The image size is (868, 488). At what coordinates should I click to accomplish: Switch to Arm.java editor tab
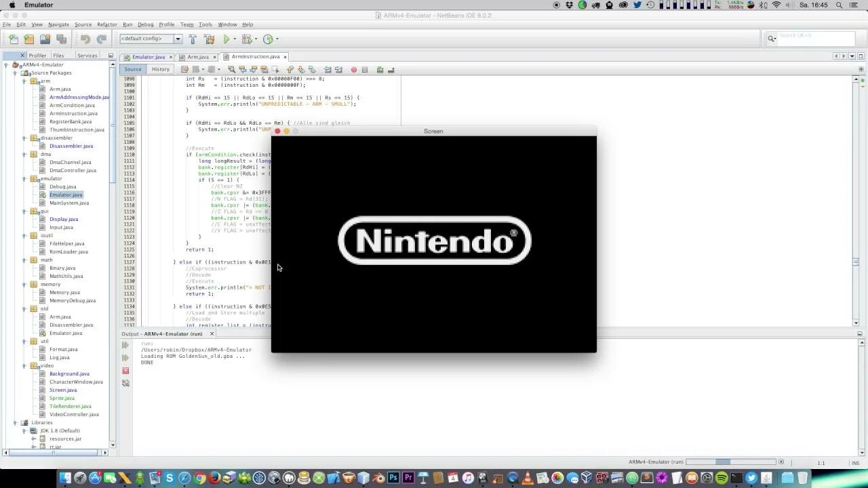point(198,57)
